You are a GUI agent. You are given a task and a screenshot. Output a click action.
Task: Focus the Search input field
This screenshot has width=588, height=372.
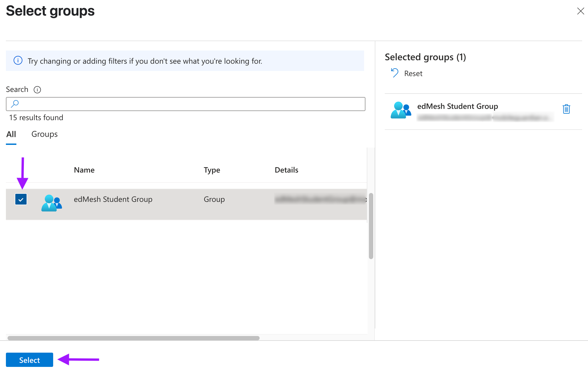click(186, 104)
